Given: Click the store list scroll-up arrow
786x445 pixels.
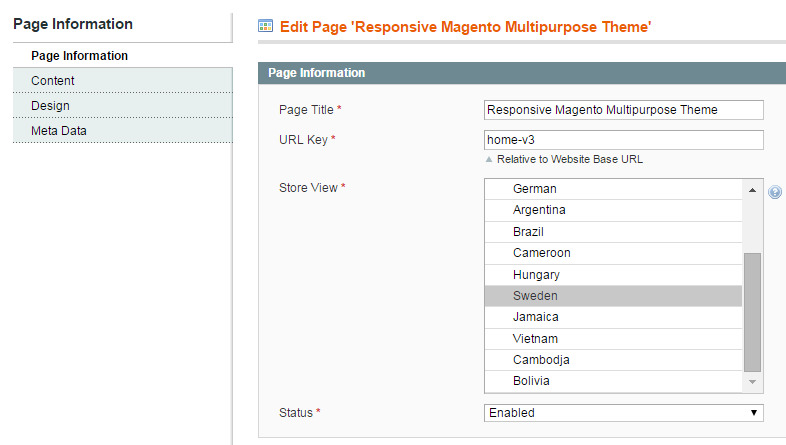Looking at the screenshot, I should 752,190.
